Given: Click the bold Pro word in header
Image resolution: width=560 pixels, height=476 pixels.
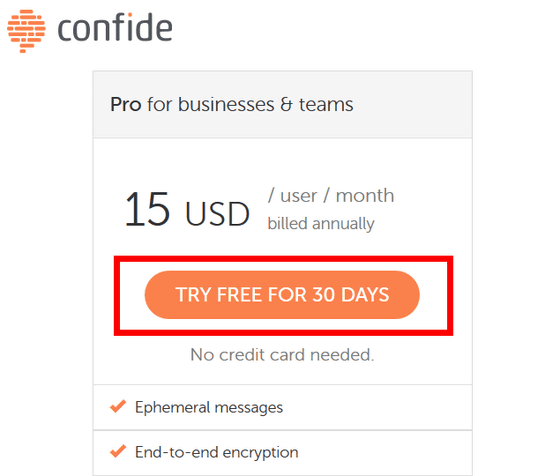Looking at the screenshot, I should pyautogui.click(x=126, y=105).
